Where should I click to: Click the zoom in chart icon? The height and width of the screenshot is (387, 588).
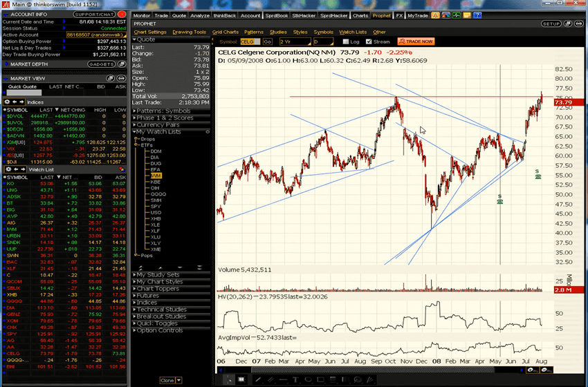533,370
